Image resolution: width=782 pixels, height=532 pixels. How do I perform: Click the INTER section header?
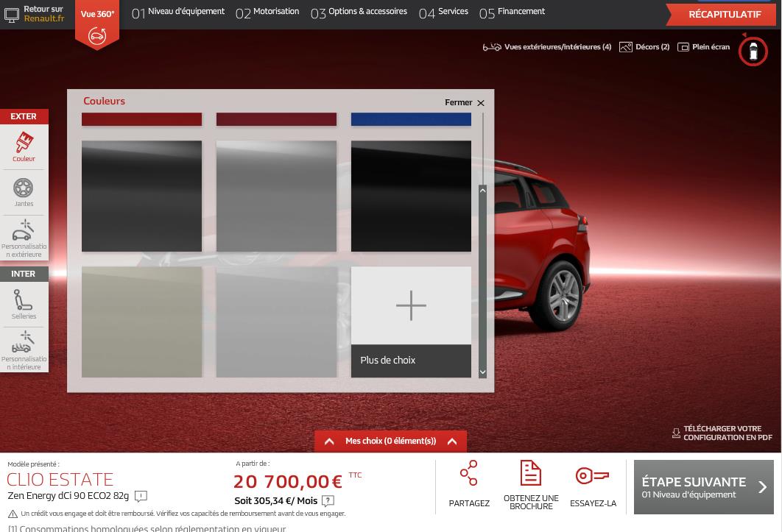[x=24, y=274]
